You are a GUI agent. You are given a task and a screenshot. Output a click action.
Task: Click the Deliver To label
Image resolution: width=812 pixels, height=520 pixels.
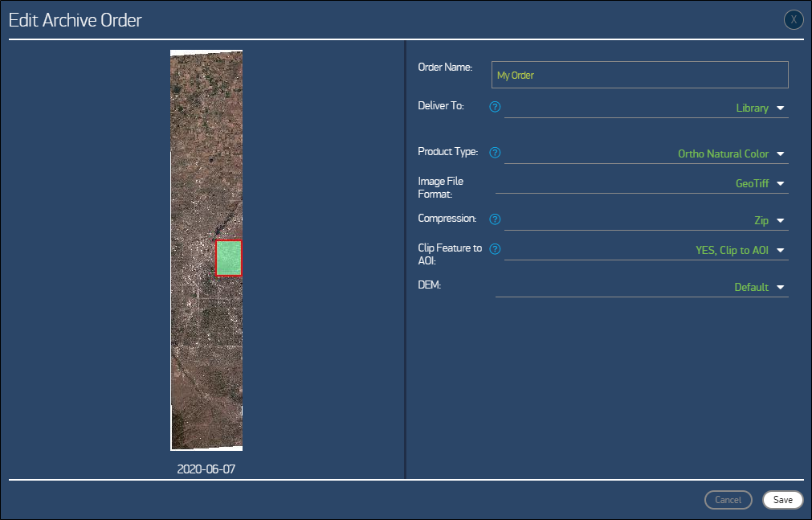point(441,106)
